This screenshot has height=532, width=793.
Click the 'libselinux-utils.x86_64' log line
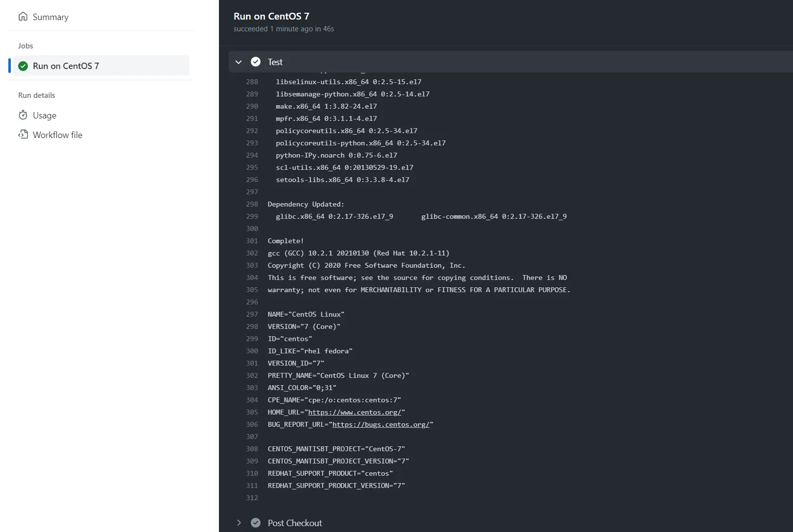point(349,82)
